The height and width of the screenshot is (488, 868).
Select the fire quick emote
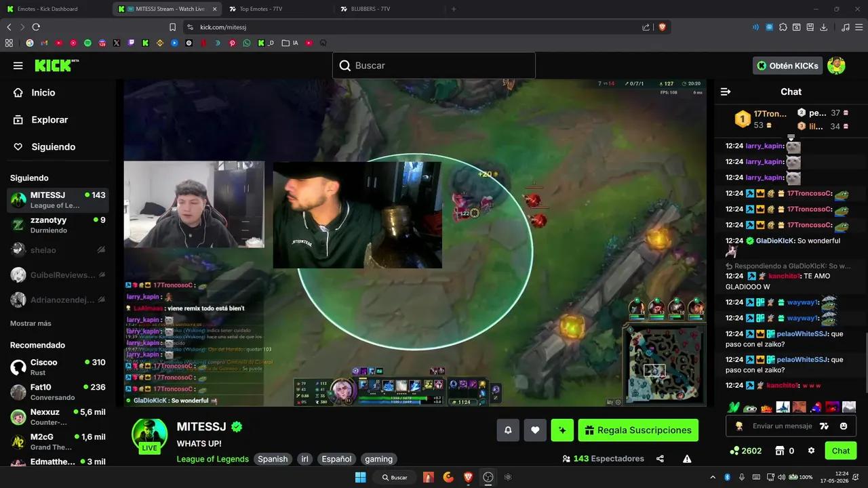(x=766, y=407)
